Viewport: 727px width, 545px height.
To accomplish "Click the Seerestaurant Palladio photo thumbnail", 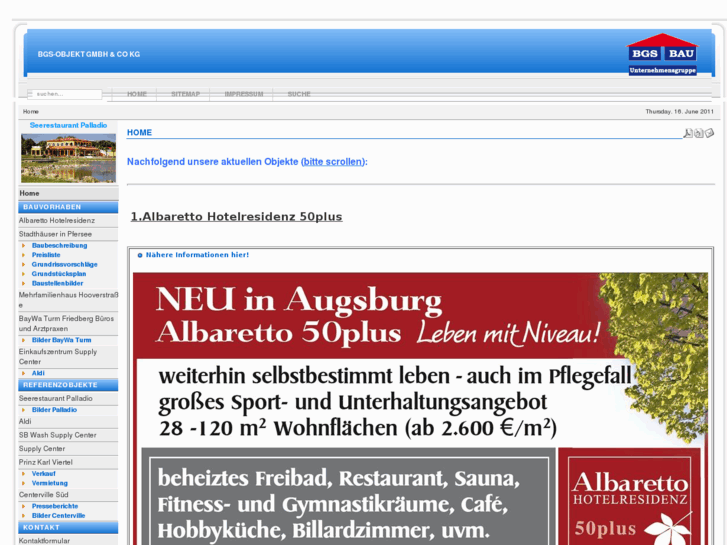I will click(x=69, y=158).
